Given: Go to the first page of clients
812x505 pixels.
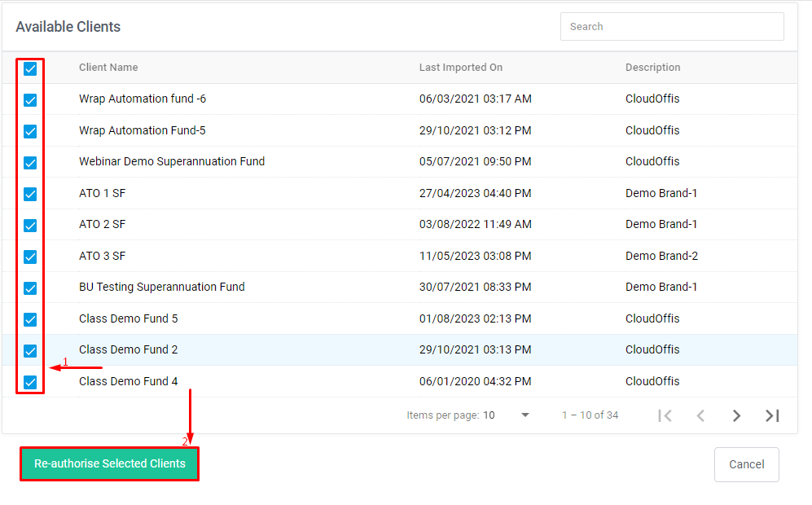Looking at the screenshot, I should 665,415.
